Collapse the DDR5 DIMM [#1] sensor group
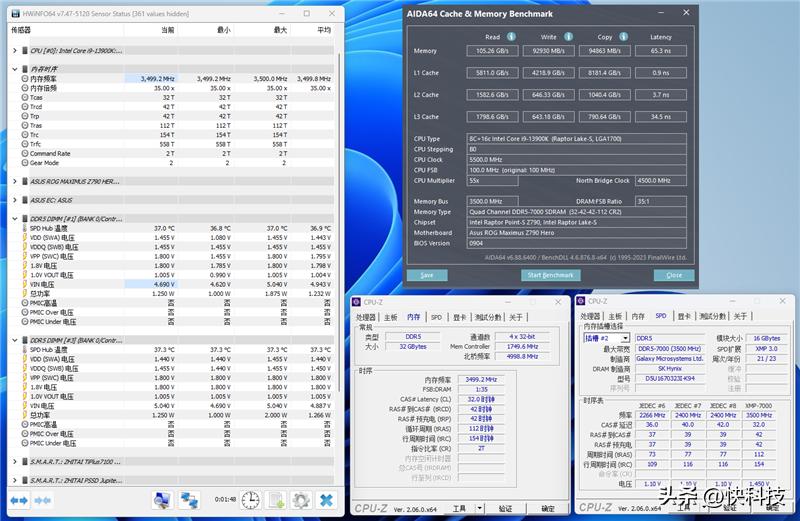Viewport: 800px width, 521px height. [x=14, y=218]
